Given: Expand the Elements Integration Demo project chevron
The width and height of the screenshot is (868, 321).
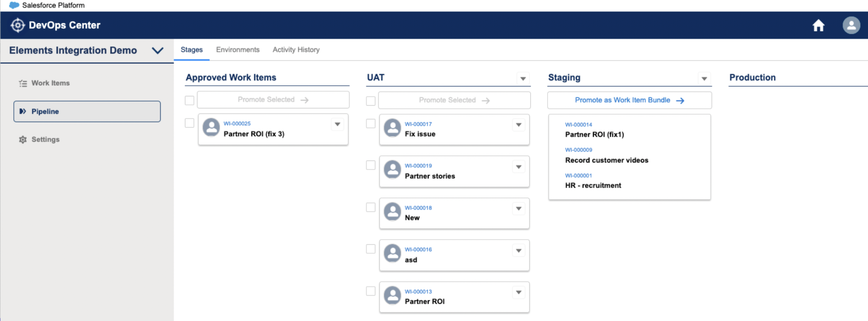Looking at the screenshot, I should point(158,51).
